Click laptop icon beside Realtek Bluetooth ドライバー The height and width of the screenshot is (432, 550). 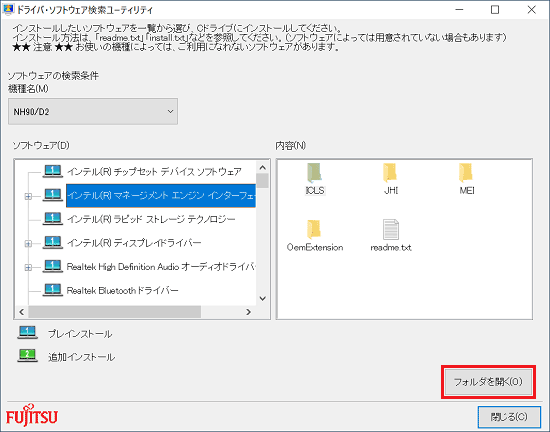coord(53,290)
